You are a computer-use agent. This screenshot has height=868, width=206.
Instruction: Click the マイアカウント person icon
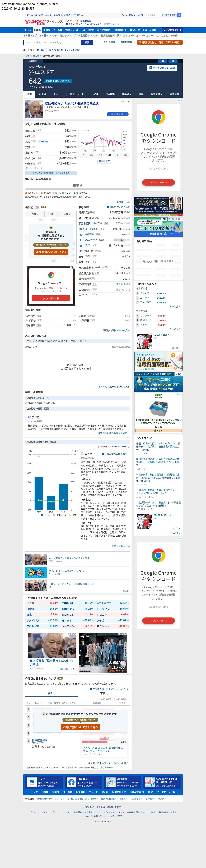(x=181, y=30)
